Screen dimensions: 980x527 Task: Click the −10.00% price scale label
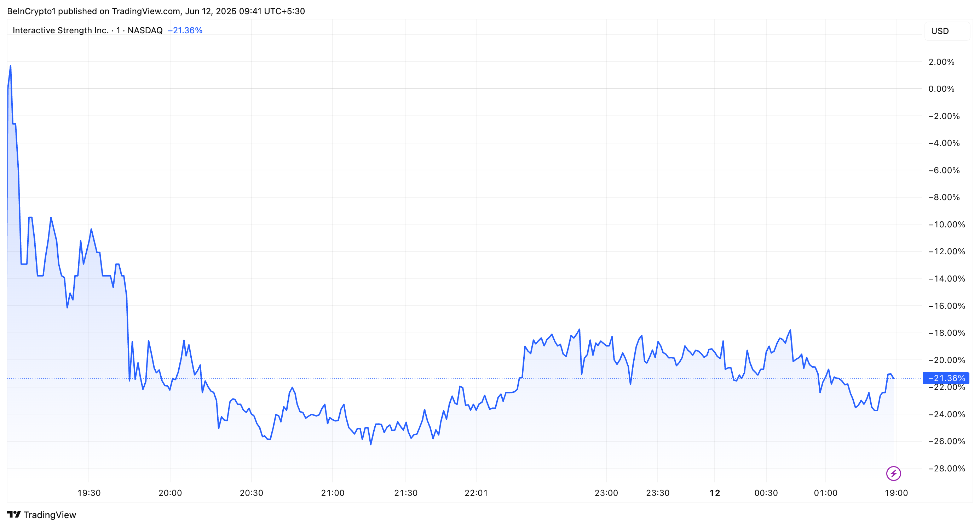coord(946,224)
